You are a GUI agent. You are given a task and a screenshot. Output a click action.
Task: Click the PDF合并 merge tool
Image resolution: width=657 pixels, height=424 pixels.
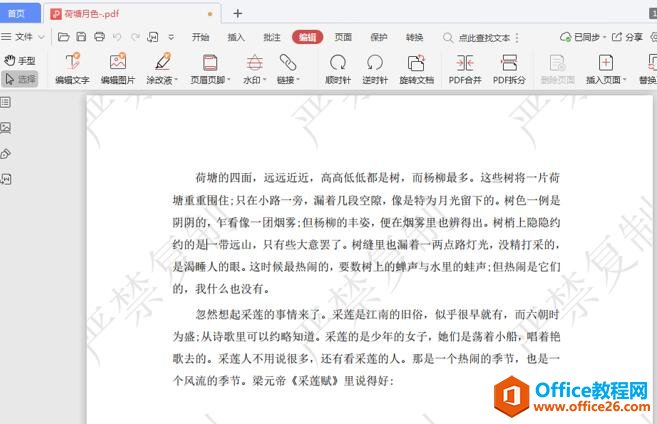[x=465, y=68]
